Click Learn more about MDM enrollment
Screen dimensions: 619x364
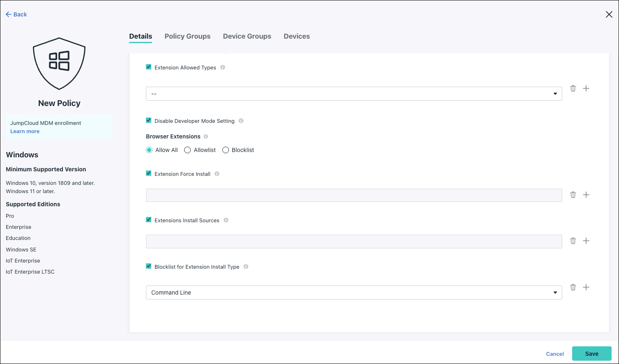(25, 131)
